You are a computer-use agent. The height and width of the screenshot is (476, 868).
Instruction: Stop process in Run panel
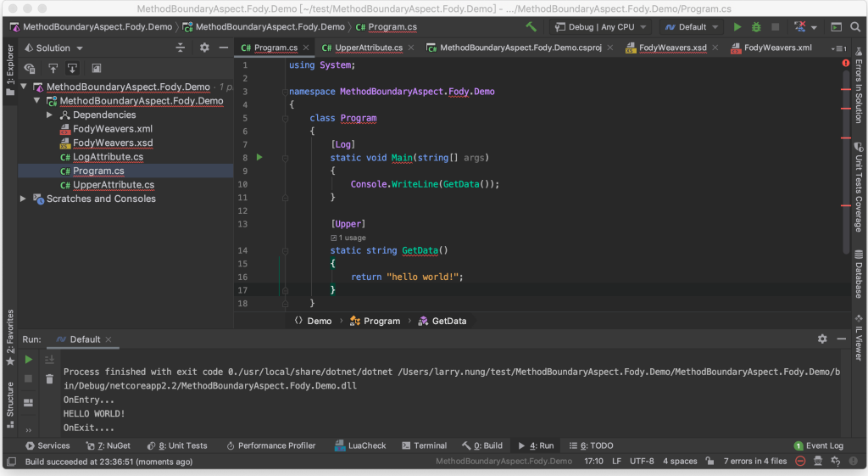click(x=28, y=378)
